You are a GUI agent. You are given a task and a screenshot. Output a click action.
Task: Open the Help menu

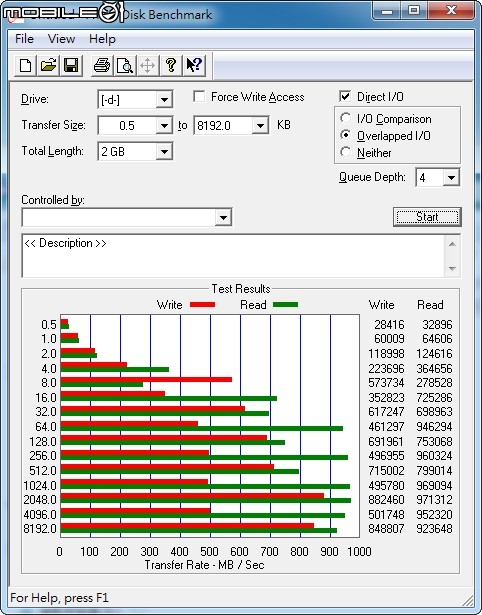tap(102, 39)
